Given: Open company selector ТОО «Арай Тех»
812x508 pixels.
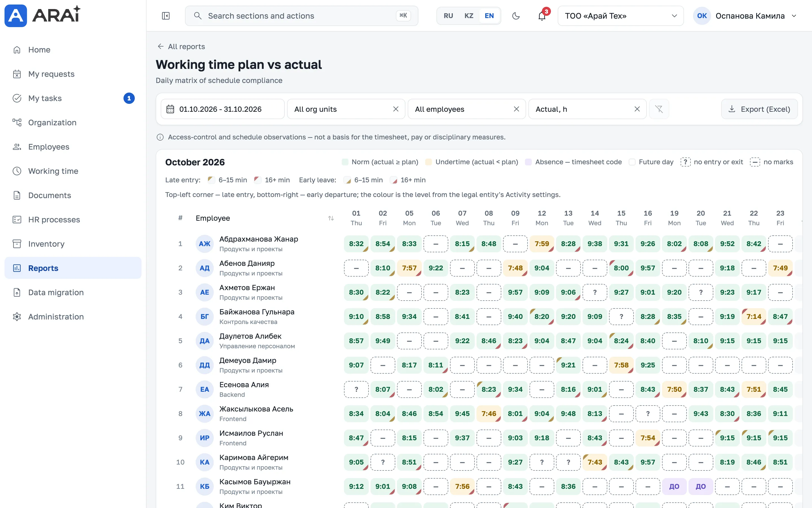Looking at the screenshot, I should tap(620, 16).
